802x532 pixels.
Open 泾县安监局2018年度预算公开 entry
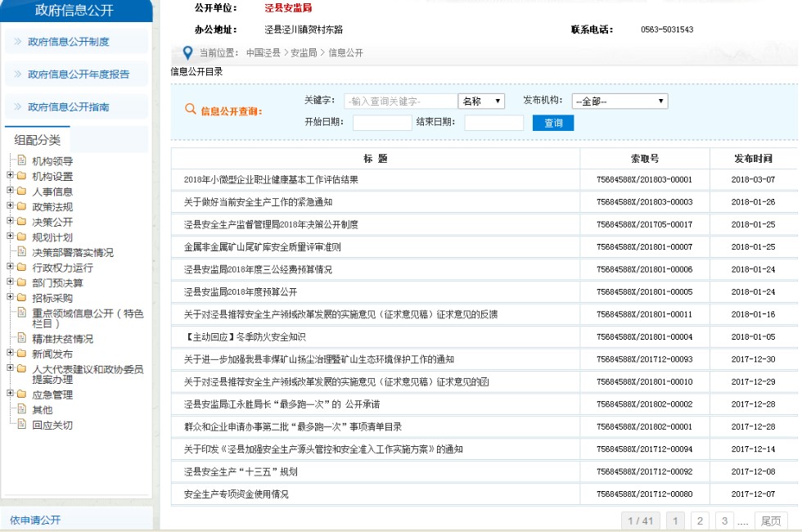point(241,292)
